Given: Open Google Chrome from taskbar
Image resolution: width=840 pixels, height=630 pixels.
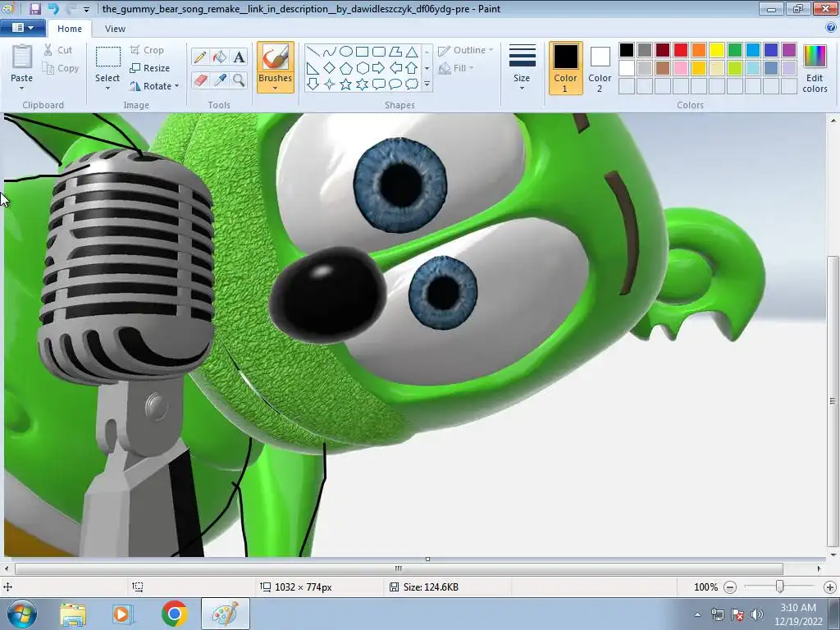Looking at the screenshot, I should click(x=175, y=614).
